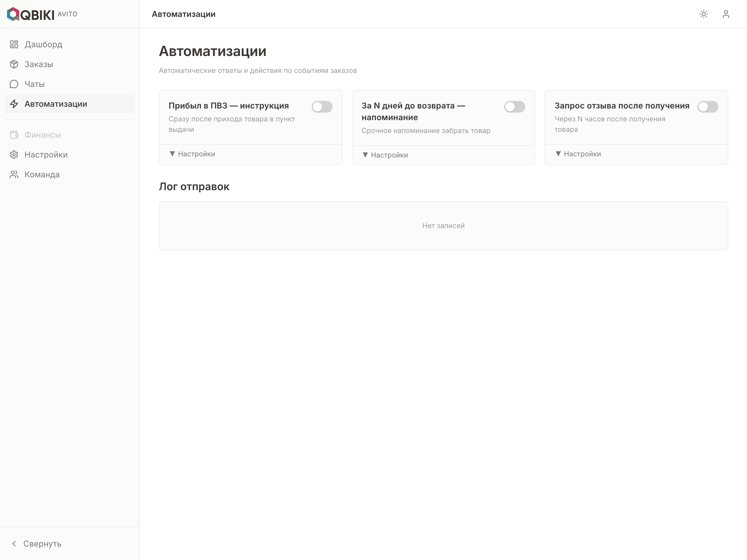The width and height of the screenshot is (747, 560).
Task: Click 'Через N часов после получения' description
Action: click(x=610, y=124)
